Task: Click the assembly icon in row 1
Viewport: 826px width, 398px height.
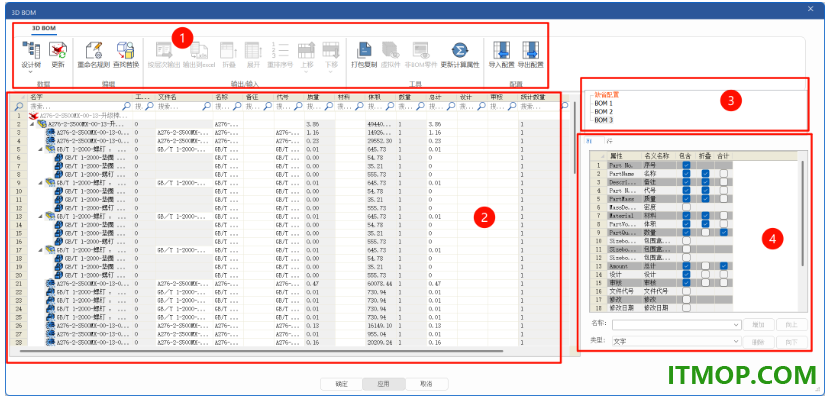Action: pyautogui.click(x=34, y=115)
